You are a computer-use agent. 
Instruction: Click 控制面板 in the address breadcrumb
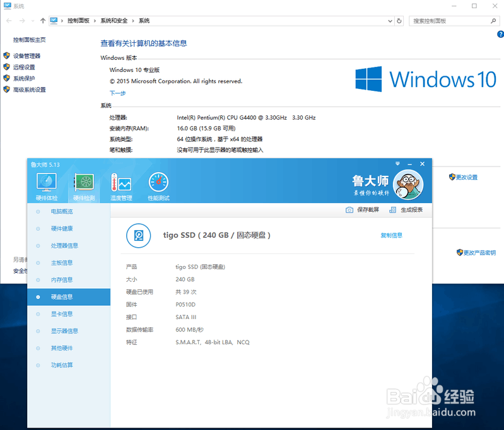click(x=78, y=21)
